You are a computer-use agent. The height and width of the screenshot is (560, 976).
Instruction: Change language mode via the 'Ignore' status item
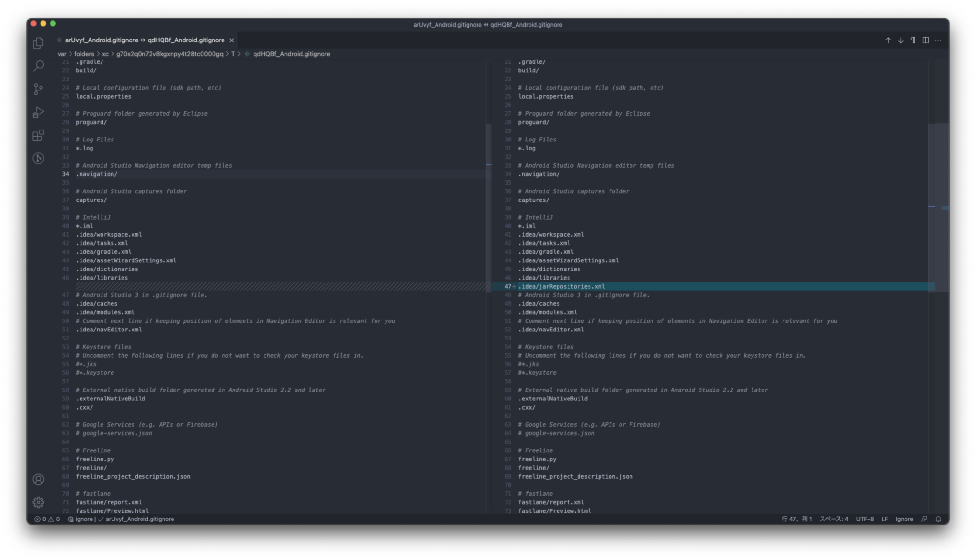tap(904, 519)
